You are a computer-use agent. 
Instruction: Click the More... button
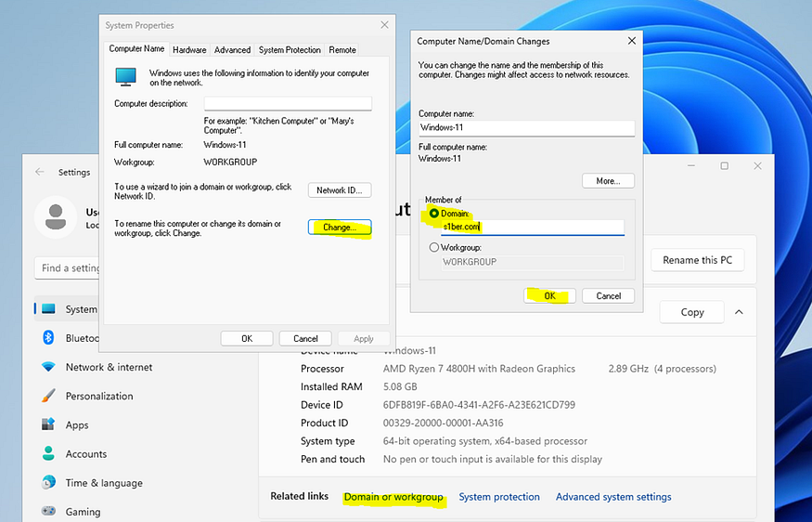click(608, 181)
